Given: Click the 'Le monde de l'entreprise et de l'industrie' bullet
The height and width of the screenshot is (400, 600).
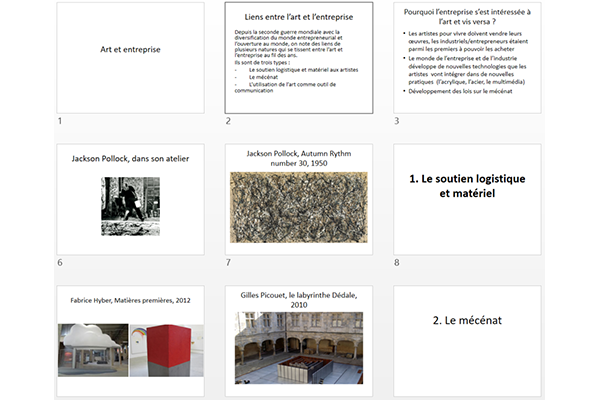Looking at the screenshot, I should pos(467,70).
